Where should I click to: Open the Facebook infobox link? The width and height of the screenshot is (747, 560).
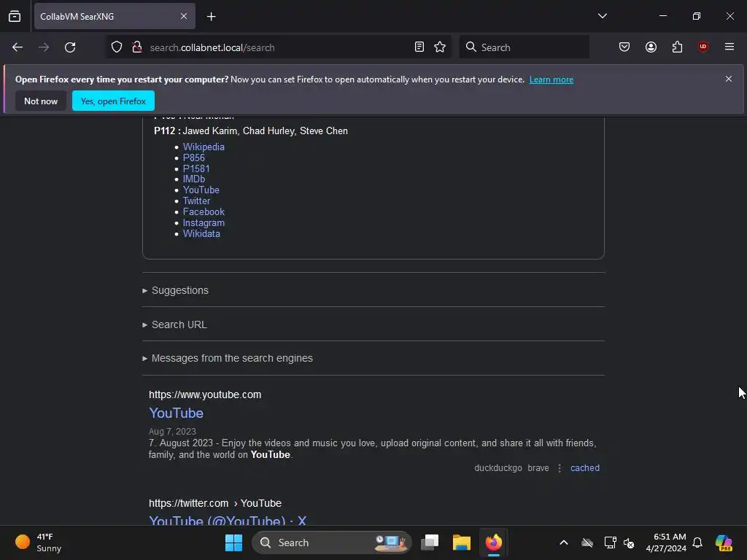tap(204, 212)
